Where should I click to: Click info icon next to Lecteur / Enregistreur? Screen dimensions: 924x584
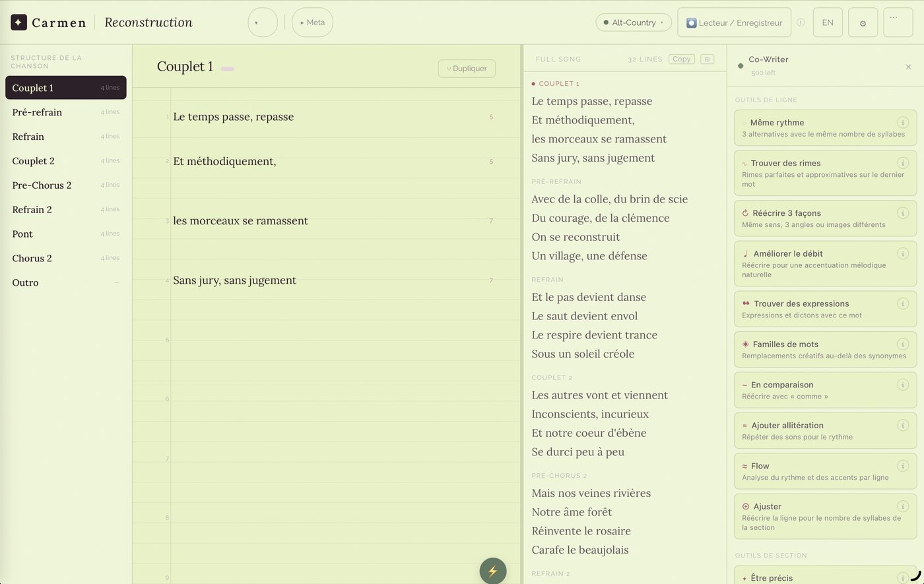801,22
